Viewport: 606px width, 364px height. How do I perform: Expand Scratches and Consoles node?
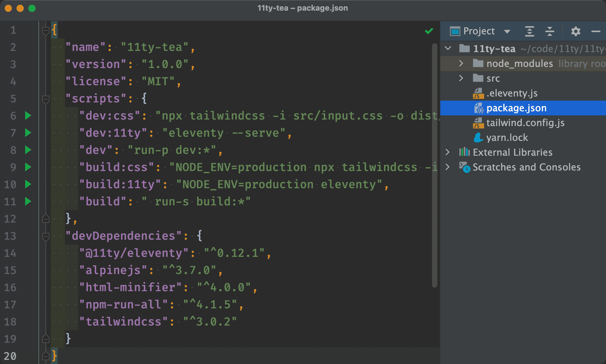tap(447, 167)
